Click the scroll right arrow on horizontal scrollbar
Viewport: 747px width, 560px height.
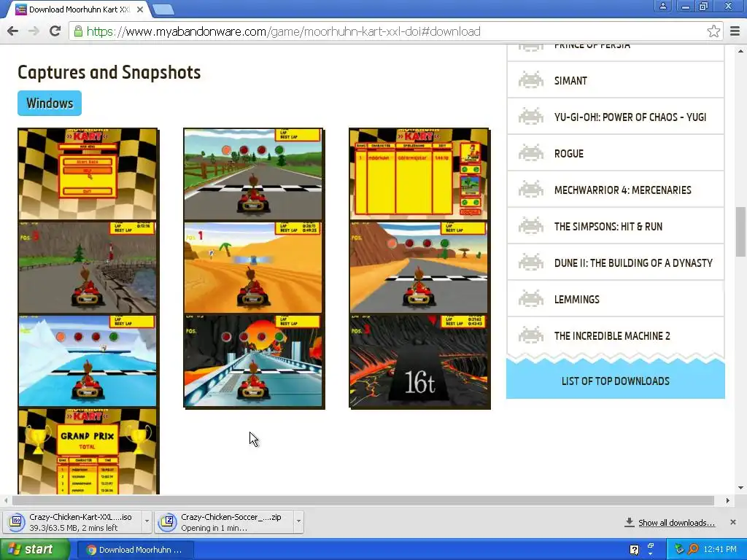click(727, 500)
